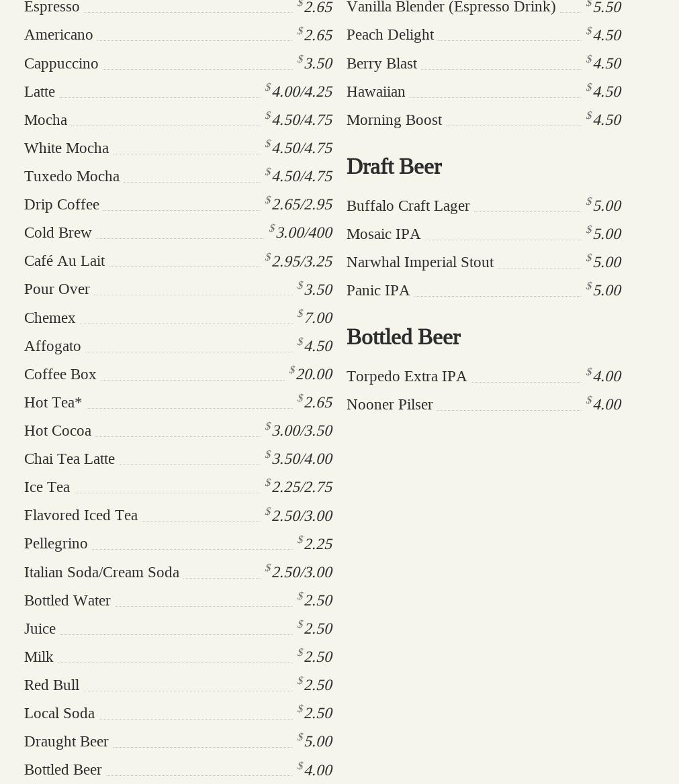679x784 pixels.
Task: Click the Café Au Lait item
Action: (x=64, y=260)
